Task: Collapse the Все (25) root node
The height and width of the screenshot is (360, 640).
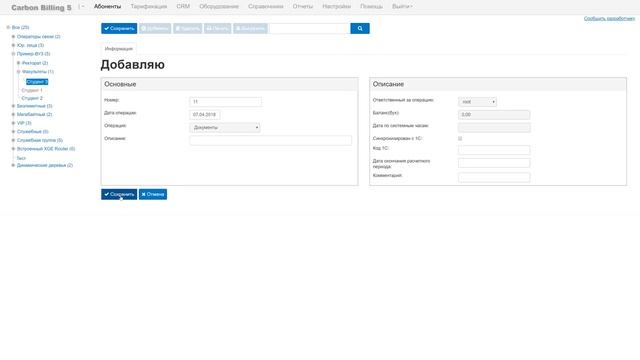Action: pyautogui.click(x=8, y=27)
